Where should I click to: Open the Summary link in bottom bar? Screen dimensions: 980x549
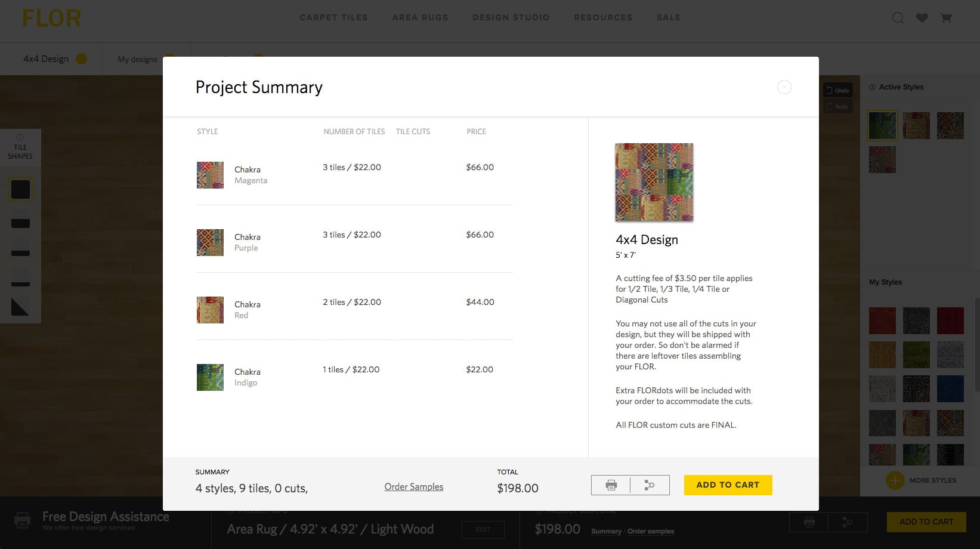coord(606,531)
